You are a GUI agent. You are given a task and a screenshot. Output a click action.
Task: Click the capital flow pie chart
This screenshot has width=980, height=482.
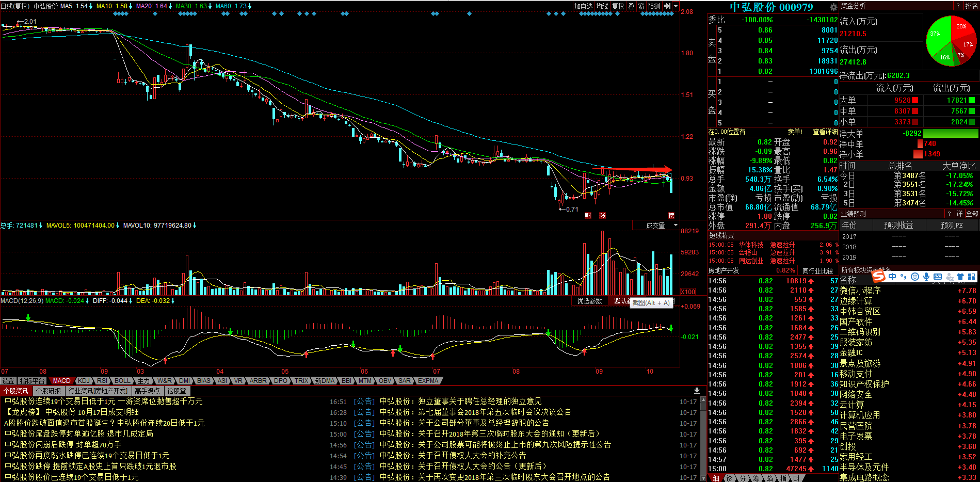point(951,41)
